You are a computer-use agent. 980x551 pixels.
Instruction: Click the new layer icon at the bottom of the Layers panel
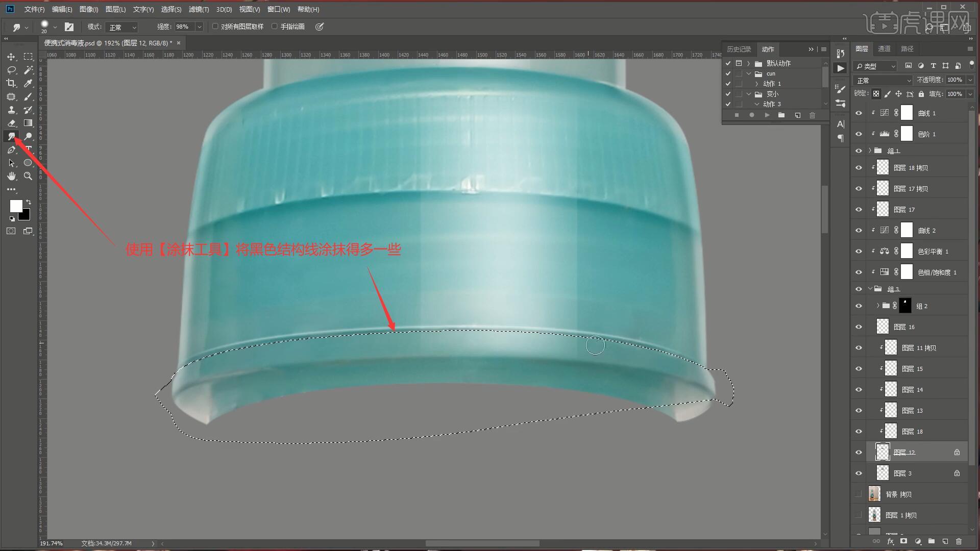pyautogui.click(x=945, y=541)
